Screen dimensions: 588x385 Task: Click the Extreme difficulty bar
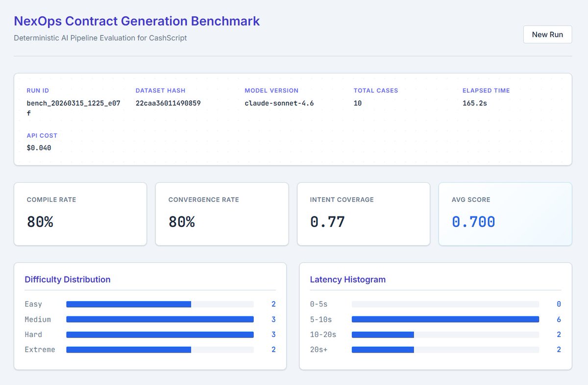click(x=160, y=350)
